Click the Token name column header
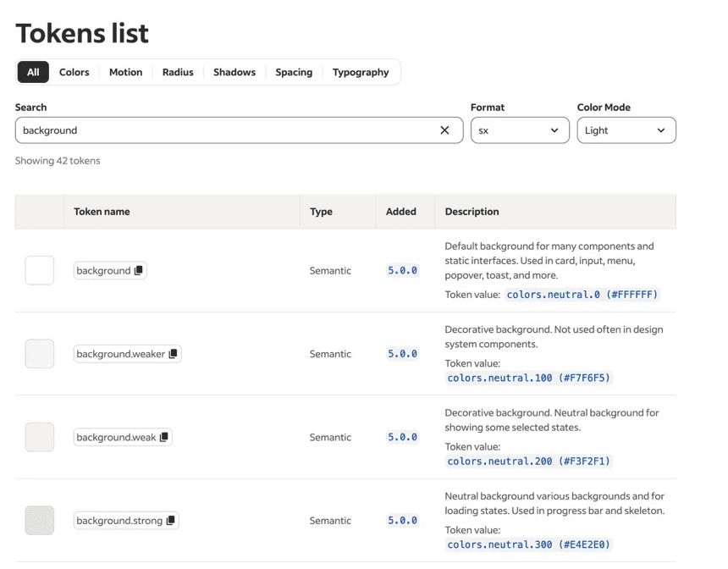The width and height of the screenshot is (728, 569). 102,212
